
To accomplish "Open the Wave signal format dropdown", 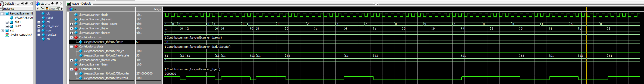I will tap(72, 9).
